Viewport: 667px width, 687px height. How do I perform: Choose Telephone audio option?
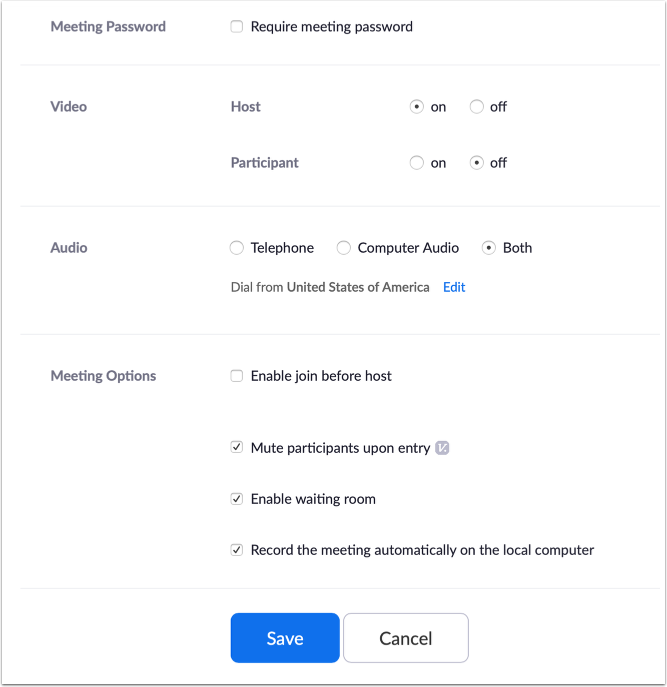tap(237, 248)
